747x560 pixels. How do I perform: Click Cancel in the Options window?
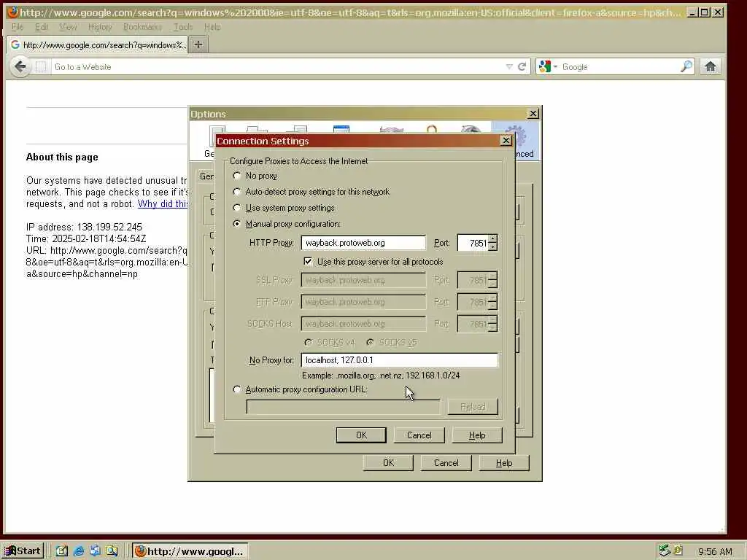pyautogui.click(x=446, y=463)
